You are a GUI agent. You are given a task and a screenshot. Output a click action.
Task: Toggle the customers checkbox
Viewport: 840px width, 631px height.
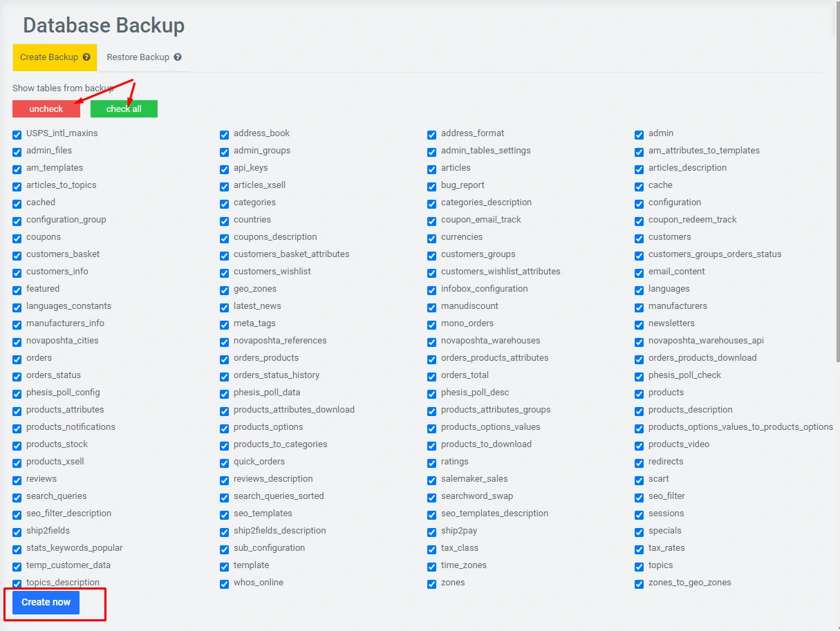coord(640,238)
